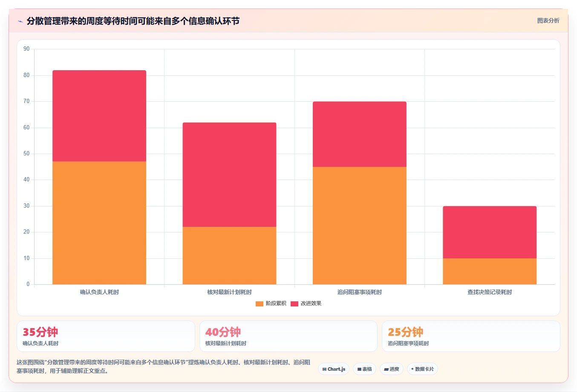This screenshot has width=577, height=392.
Task: Click the 25分钟 value
Action: (405, 332)
